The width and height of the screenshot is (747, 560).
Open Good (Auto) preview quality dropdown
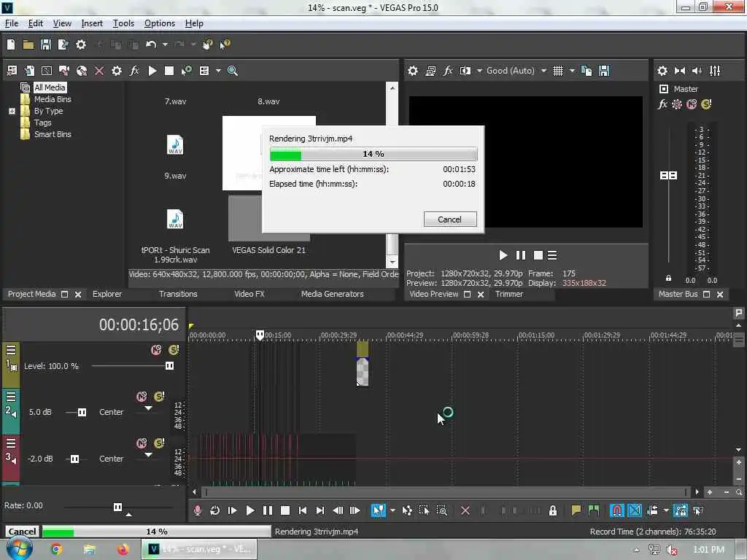pos(543,71)
